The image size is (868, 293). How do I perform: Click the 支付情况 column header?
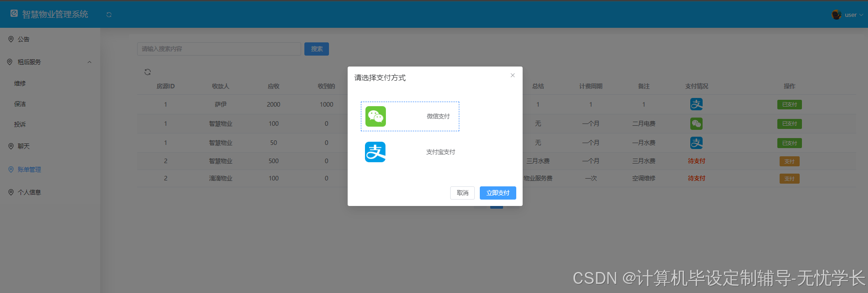(696, 86)
